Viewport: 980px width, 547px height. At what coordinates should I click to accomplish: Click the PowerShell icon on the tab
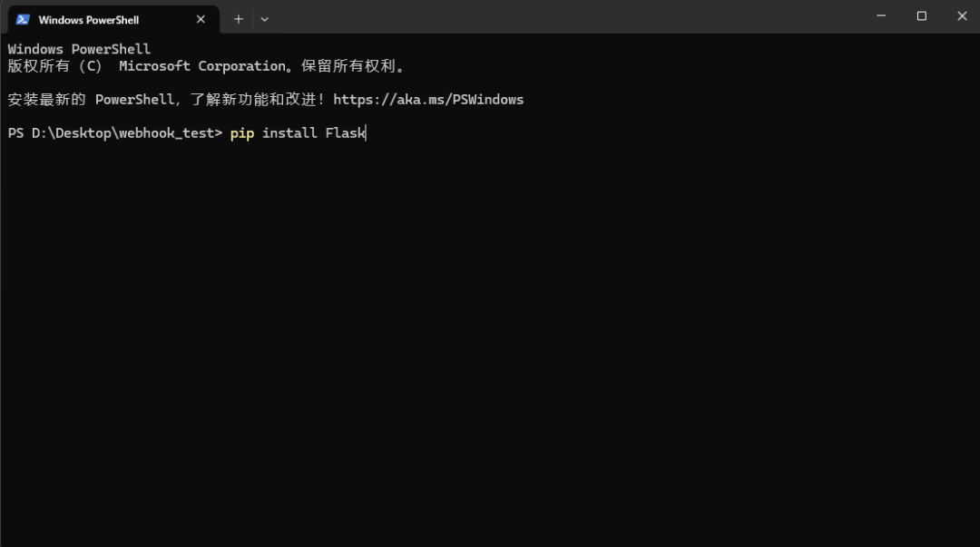tap(23, 19)
